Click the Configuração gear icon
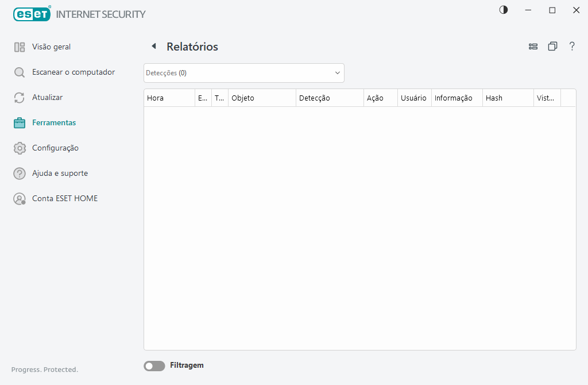The width and height of the screenshot is (588, 385). click(x=20, y=148)
